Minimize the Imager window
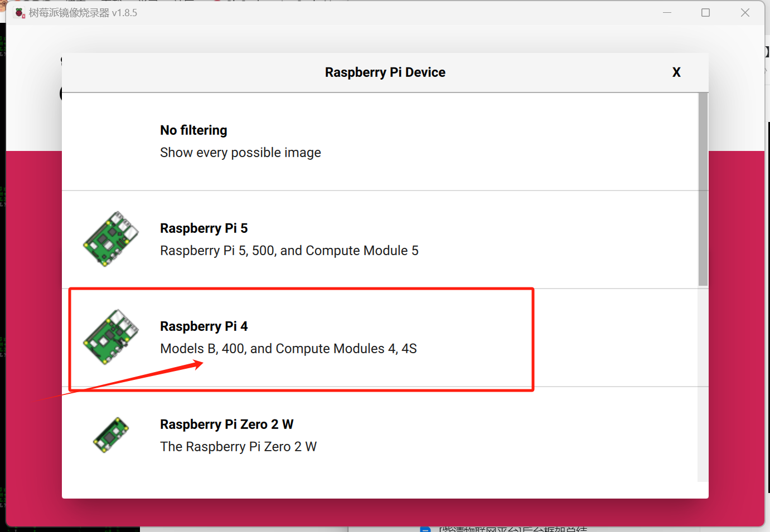This screenshot has width=770, height=532. point(667,12)
